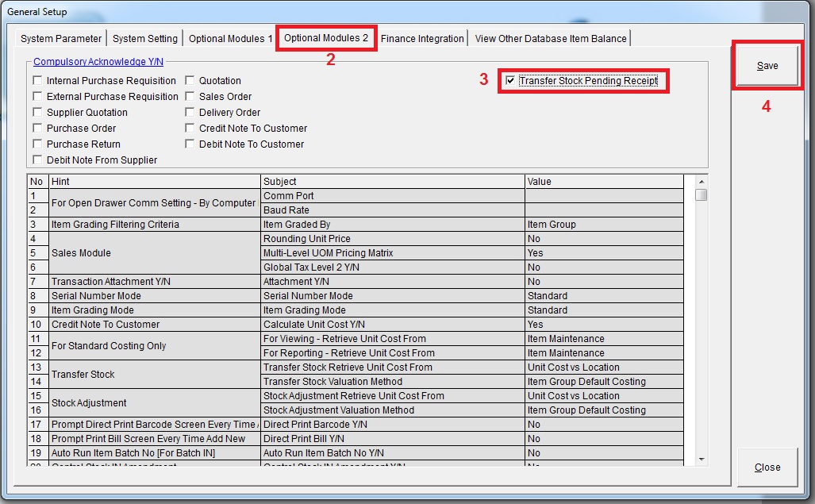
Task: Enable Internal Purchase Requisition checkbox
Action: tap(38, 81)
